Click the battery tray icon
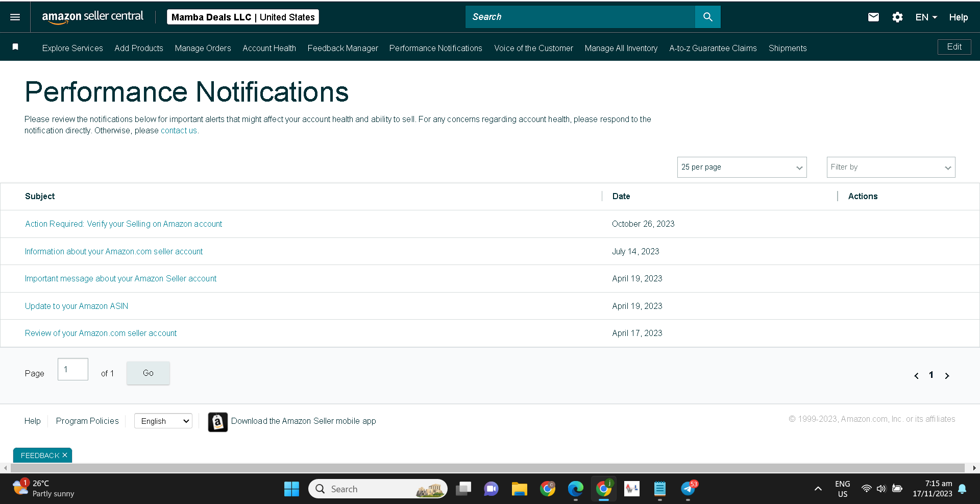Viewport: 980px width, 504px height. (897, 489)
